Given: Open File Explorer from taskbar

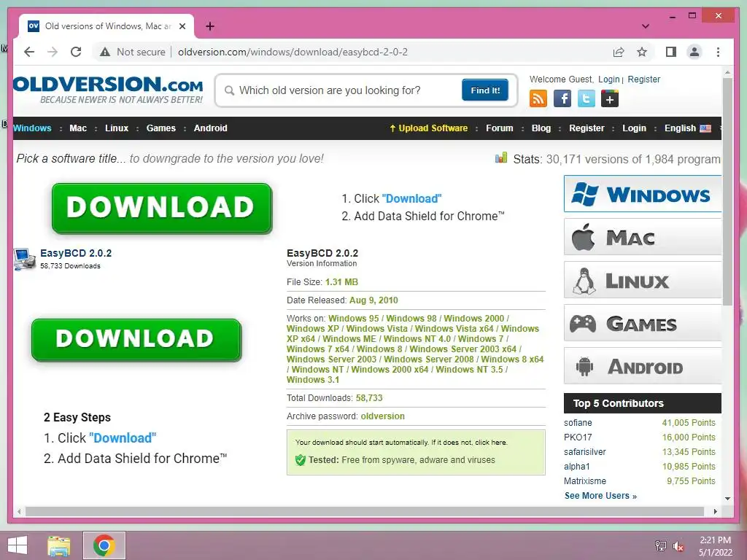Looking at the screenshot, I should tap(58, 545).
